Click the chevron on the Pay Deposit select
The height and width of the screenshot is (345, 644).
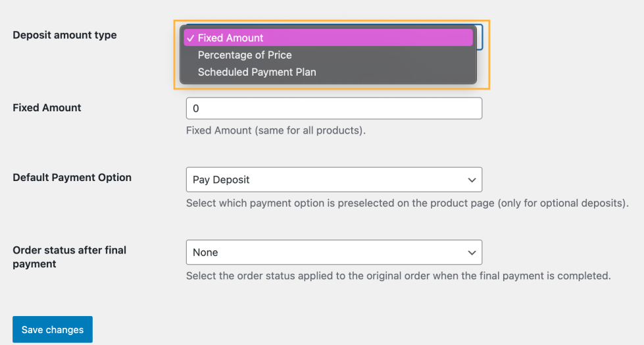tap(472, 180)
